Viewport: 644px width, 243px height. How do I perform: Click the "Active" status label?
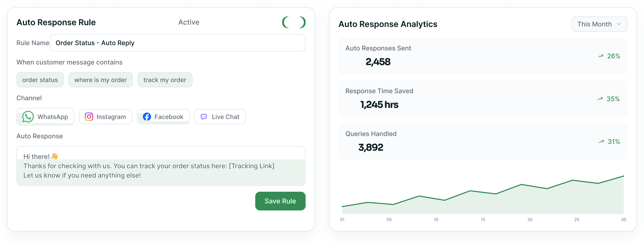click(x=189, y=22)
